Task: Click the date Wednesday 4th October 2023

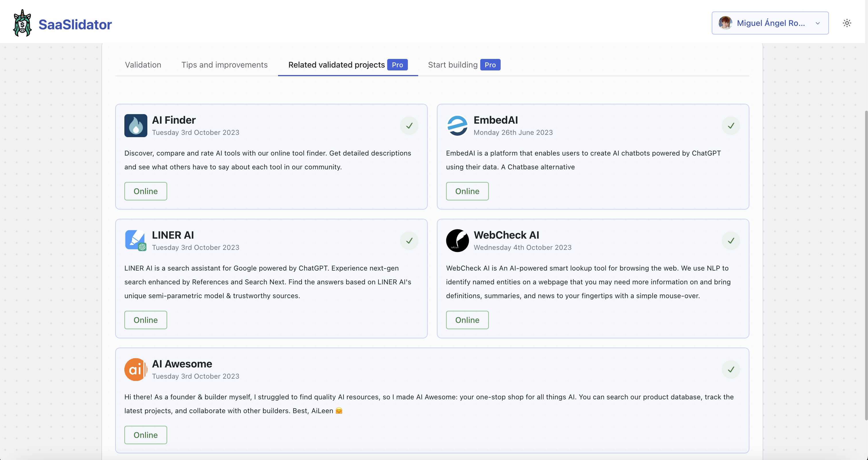Action: [x=522, y=247]
